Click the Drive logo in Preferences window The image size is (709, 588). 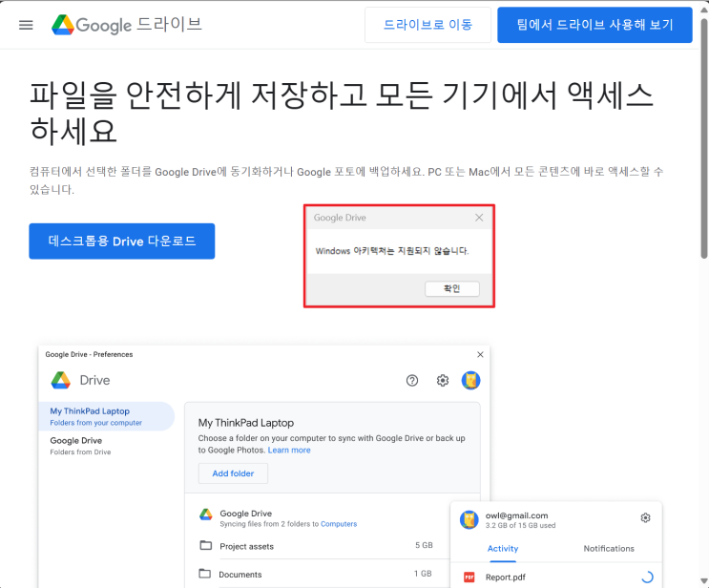[61, 380]
